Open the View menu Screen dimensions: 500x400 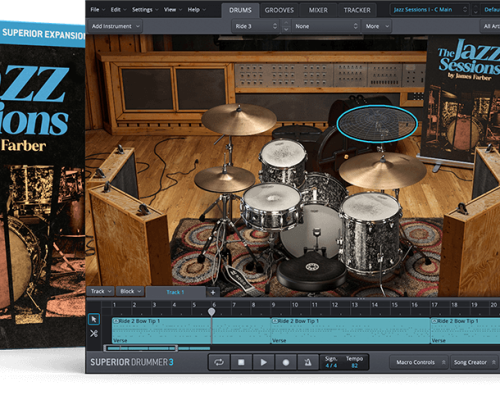pyautogui.click(x=172, y=10)
